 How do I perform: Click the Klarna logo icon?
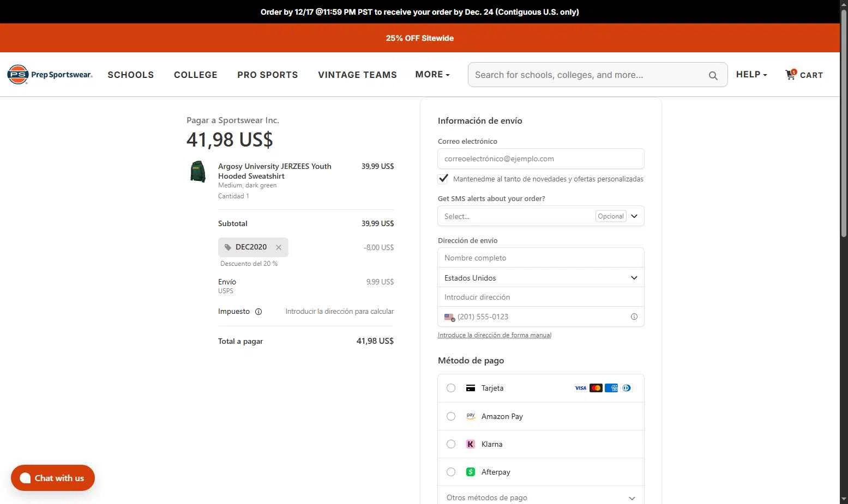tap(471, 444)
